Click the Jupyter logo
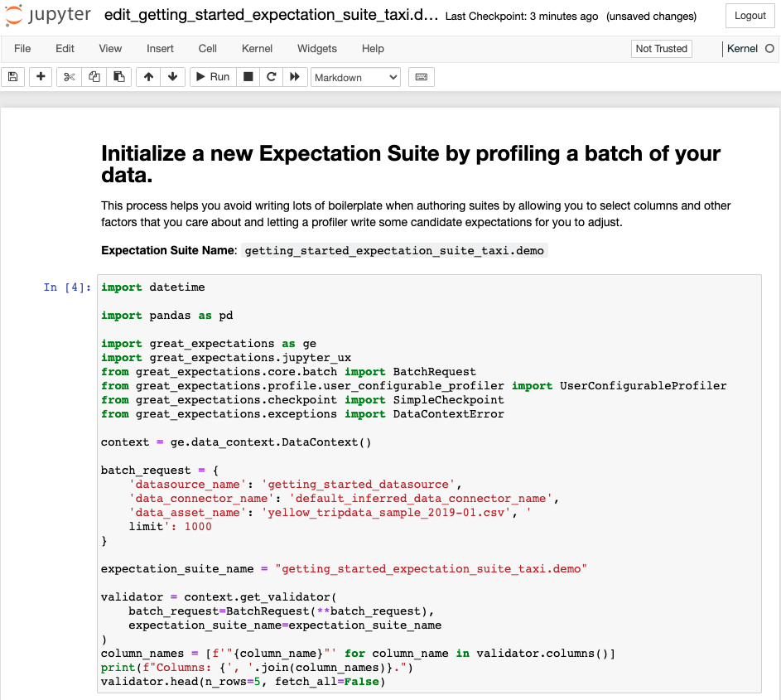 [48, 16]
